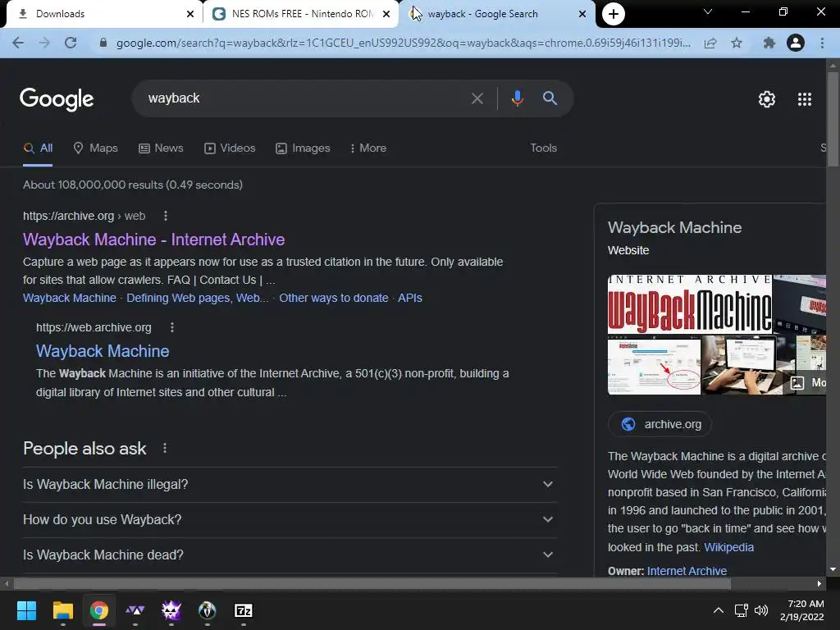Open options for the archive.org › web result
This screenshot has width=840, height=630.
pyautogui.click(x=166, y=216)
